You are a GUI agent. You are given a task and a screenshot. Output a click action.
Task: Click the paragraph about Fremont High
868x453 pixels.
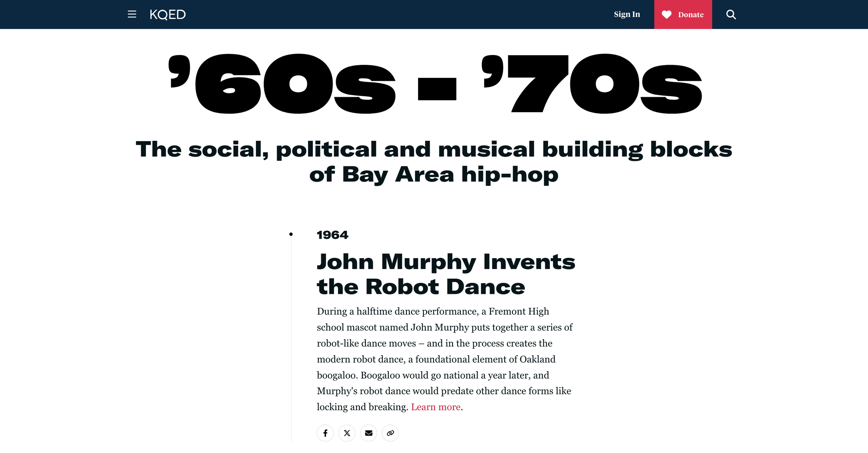(x=444, y=359)
